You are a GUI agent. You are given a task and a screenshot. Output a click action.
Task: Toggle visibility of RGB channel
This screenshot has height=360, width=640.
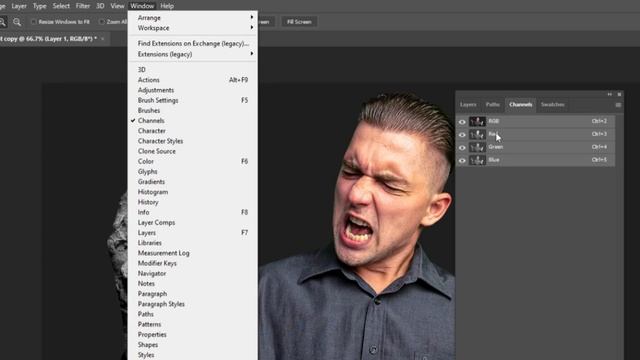(462, 122)
